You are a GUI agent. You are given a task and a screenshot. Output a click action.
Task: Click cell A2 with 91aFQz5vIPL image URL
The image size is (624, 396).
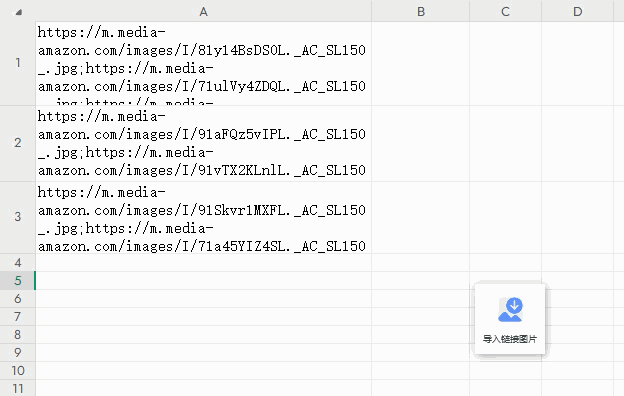(x=203, y=143)
